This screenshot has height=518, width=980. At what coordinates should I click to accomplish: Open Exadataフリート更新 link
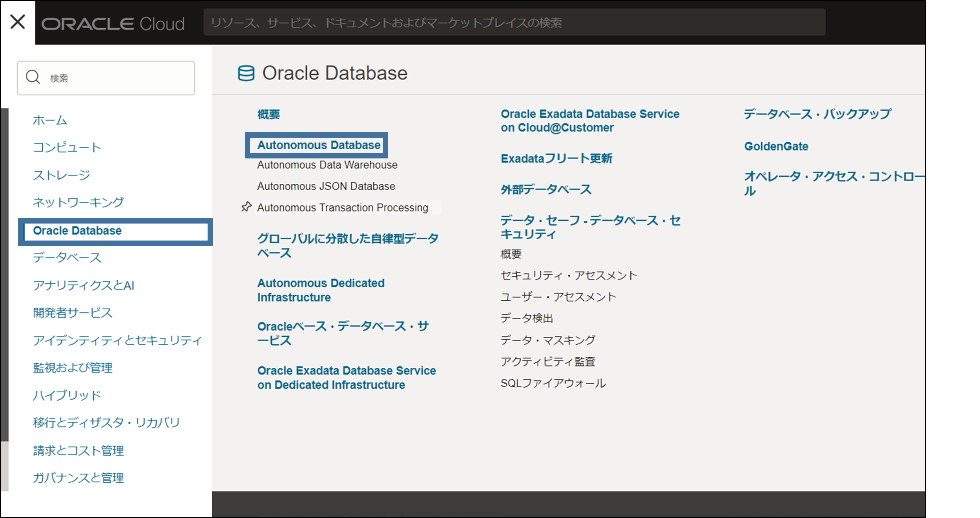tap(556, 158)
